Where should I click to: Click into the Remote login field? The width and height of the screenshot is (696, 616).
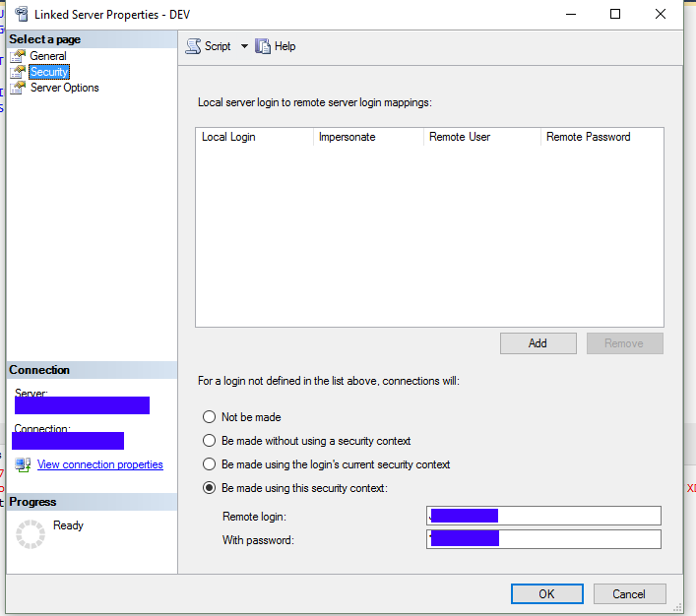[543, 516]
